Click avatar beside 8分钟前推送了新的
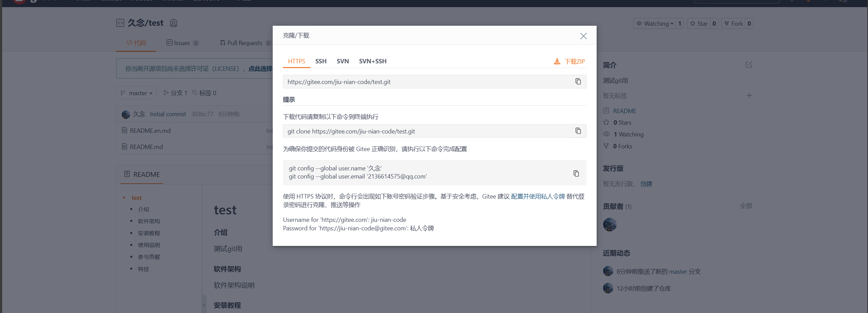Viewport: 868px width, 313px height. [x=608, y=271]
